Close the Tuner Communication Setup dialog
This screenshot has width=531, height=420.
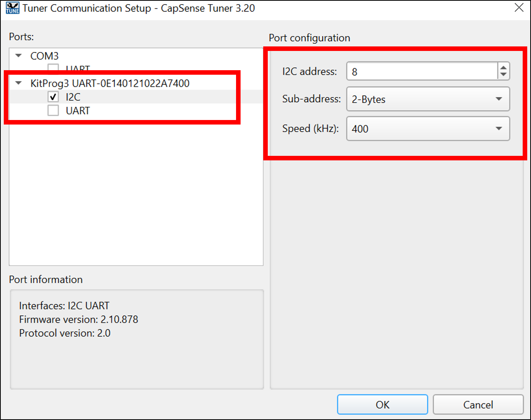tap(519, 8)
